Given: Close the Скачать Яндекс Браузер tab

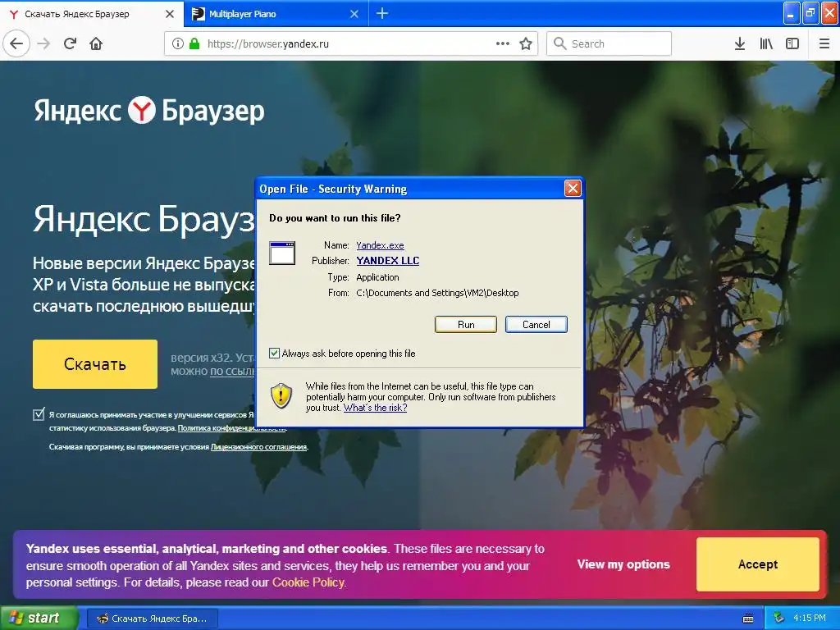Looking at the screenshot, I should 170,14.
